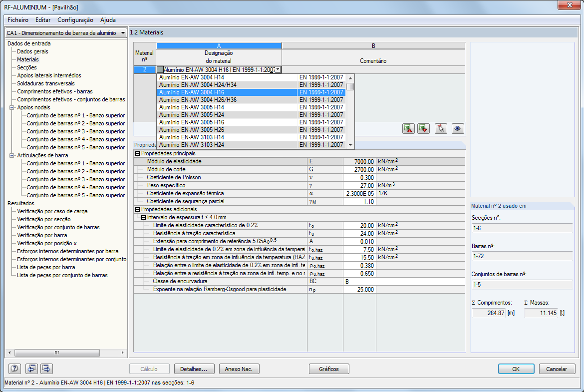This screenshot has height=392, width=584.
Task: Click the material color swatch in row 2
Action: click(x=160, y=70)
